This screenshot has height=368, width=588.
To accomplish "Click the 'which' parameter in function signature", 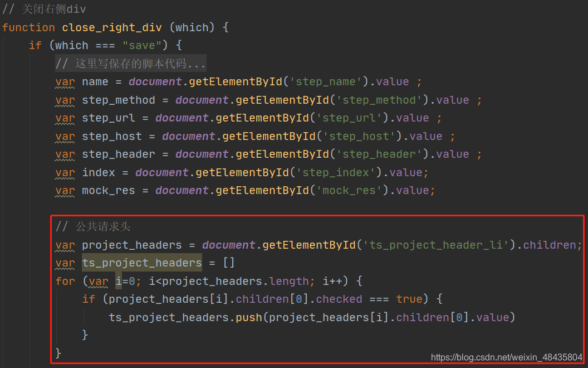I will [x=192, y=27].
